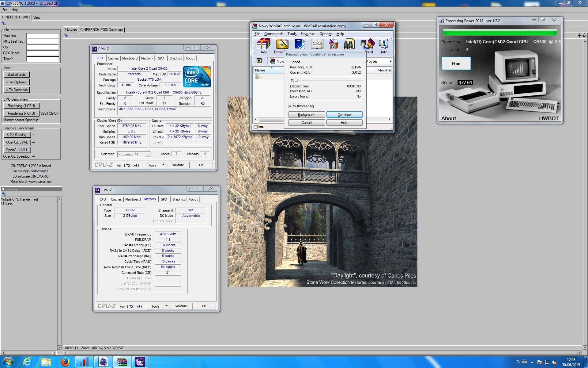Launch Internet Explorer from taskbar
The height and width of the screenshot is (368, 588).
pyautogui.click(x=27, y=362)
